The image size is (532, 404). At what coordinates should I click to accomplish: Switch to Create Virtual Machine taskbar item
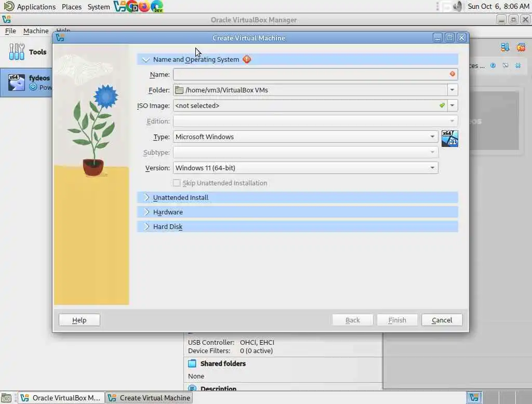(x=149, y=398)
